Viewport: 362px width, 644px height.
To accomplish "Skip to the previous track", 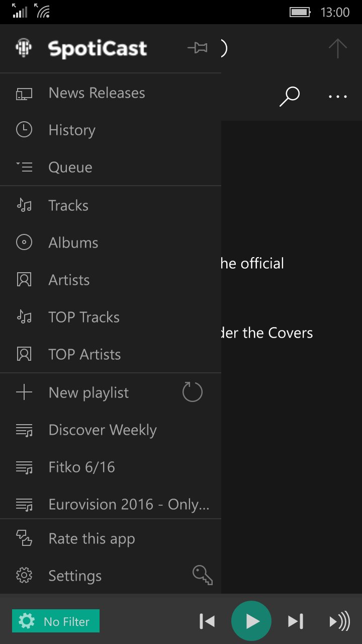I will [x=207, y=622].
